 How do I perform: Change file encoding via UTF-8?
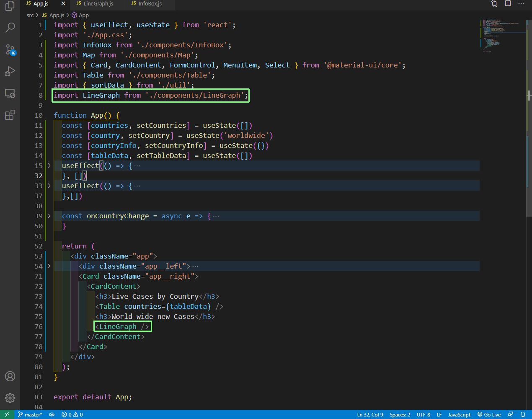point(423,414)
